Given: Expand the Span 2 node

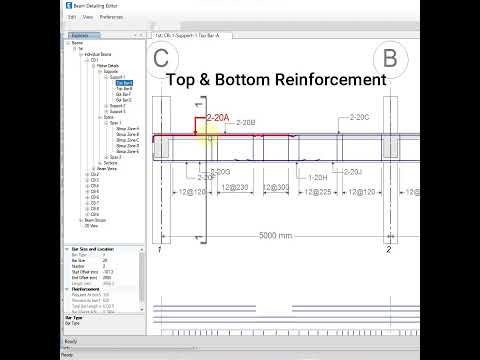Looking at the screenshot, I should [x=106, y=157].
